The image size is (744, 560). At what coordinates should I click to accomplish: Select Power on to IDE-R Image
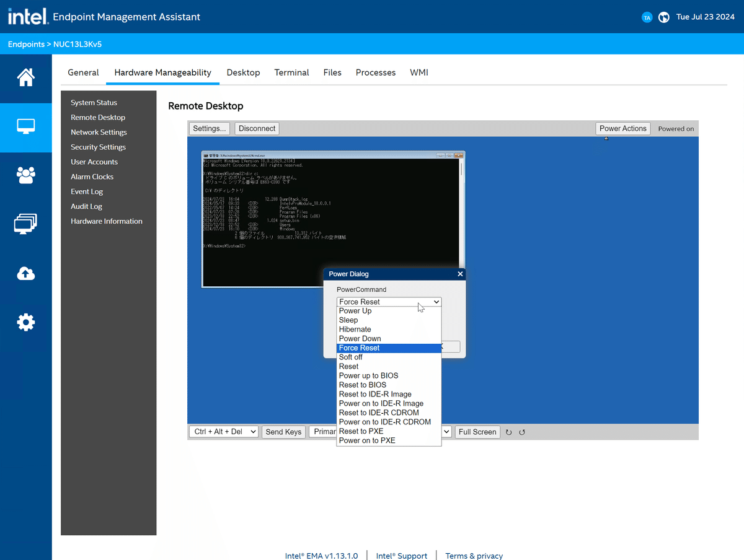point(389,404)
